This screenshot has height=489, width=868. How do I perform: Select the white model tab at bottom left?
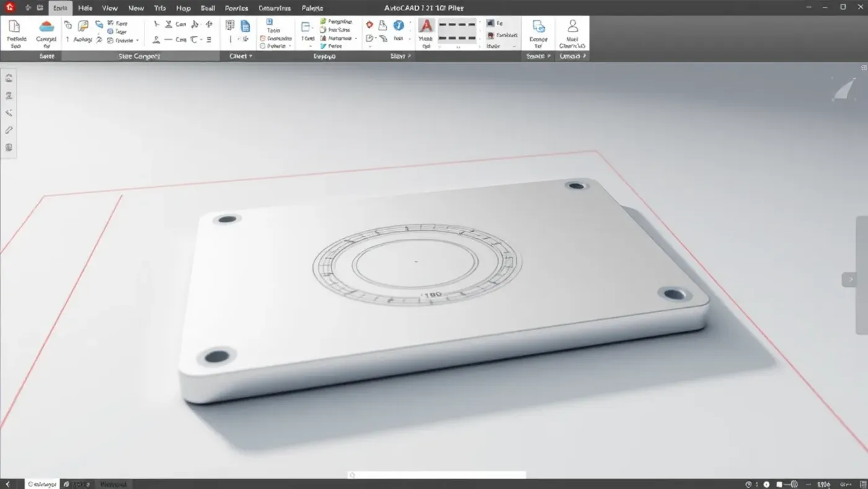pyautogui.click(x=42, y=484)
